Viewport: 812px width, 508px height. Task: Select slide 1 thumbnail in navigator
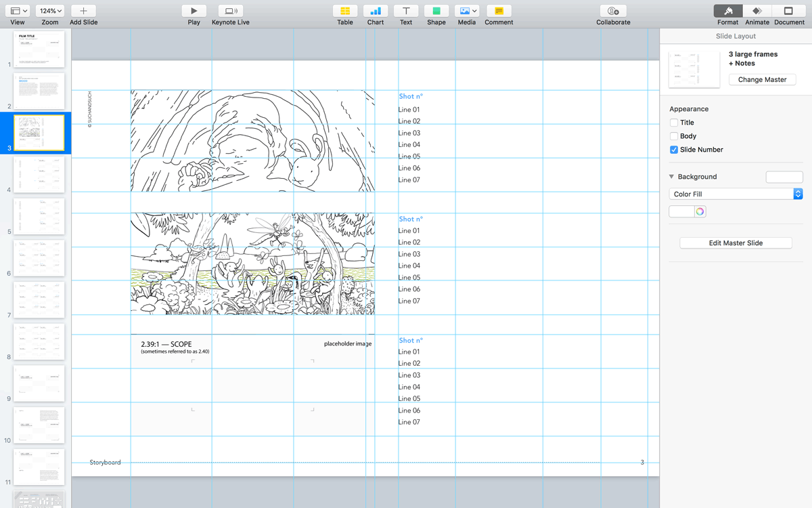tap(39, 49)
